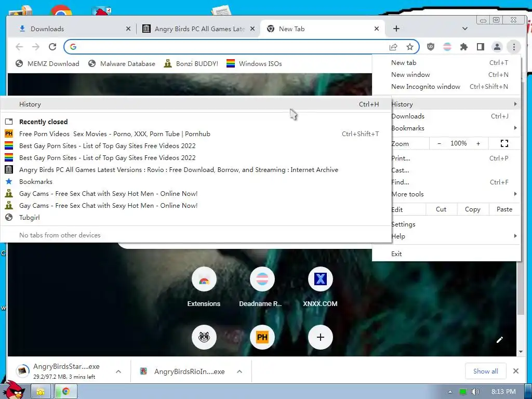The width and height of the screenshot is (532, 399).
Task: Open the Bonzi BUDDY! bookmark
Action: pyautogui.click(x=191, y=64)
